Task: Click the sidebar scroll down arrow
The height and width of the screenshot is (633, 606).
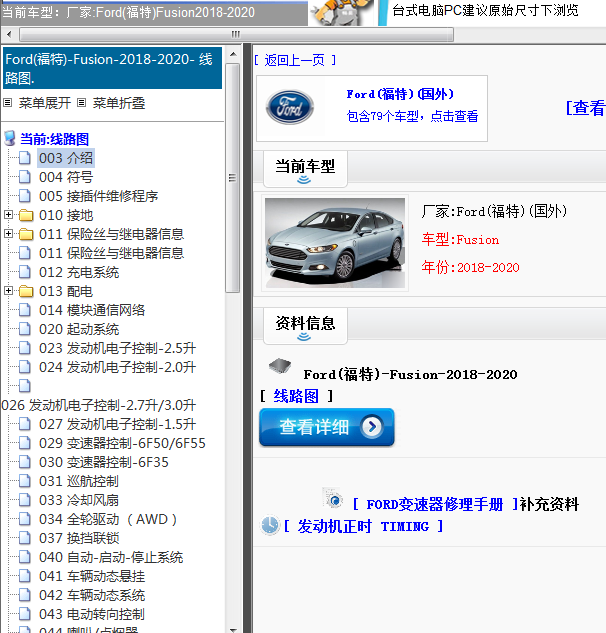Action: click(233, 629)
